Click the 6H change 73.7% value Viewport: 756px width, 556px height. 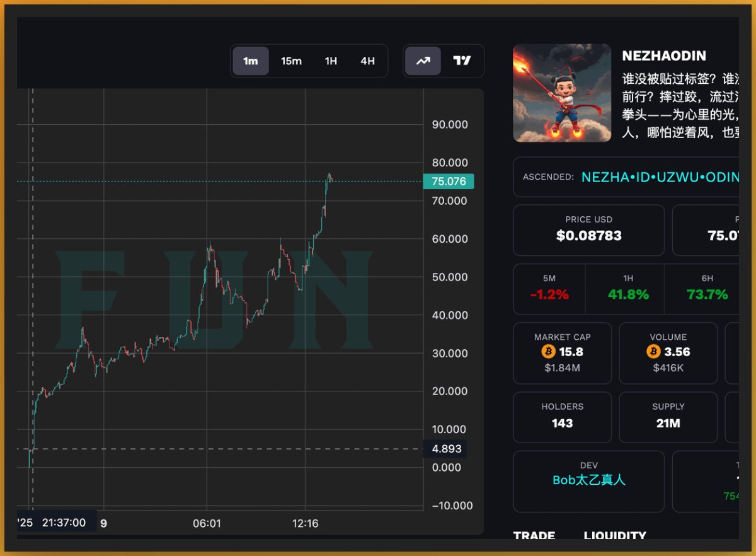(x=707, y=294)
